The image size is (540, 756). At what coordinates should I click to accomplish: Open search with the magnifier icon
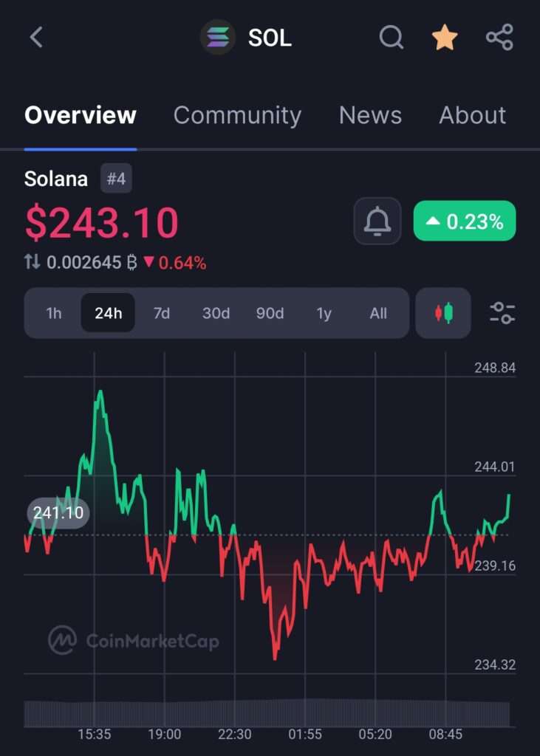(391, 37)
